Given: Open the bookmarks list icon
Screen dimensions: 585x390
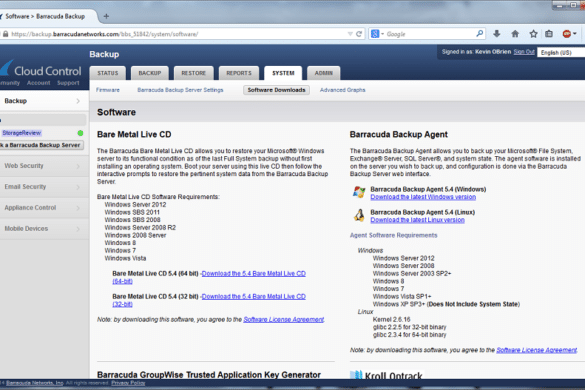Looking at the screenshot, I should [x=549, y=34].
